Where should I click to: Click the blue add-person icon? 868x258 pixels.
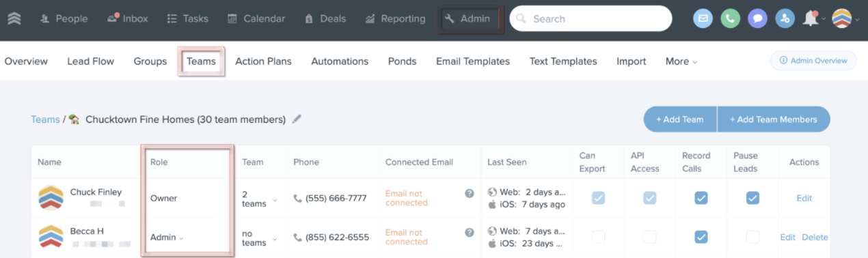[785, 18]
